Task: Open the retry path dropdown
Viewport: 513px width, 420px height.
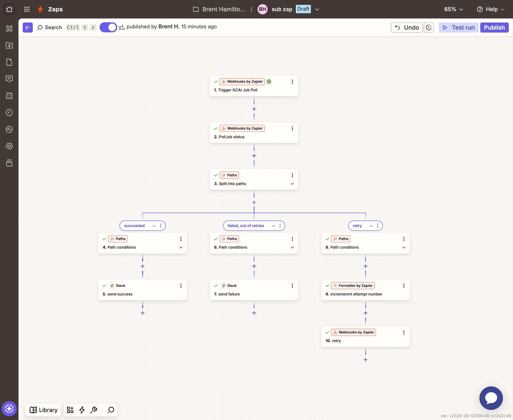Action: (371, 226)
